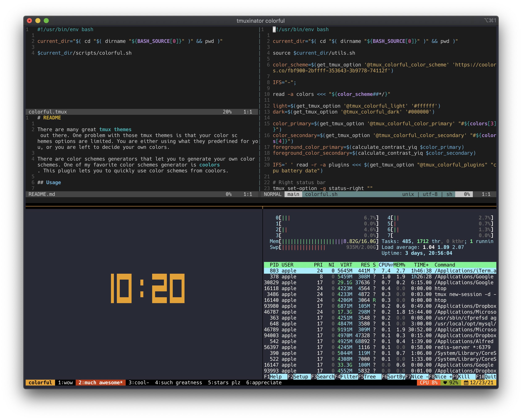
Task: Click the battery heart icon in status bar
Action: (x=445, y=383)
